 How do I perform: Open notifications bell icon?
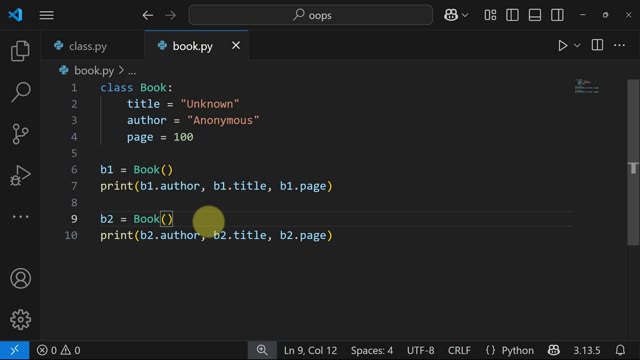620,350
